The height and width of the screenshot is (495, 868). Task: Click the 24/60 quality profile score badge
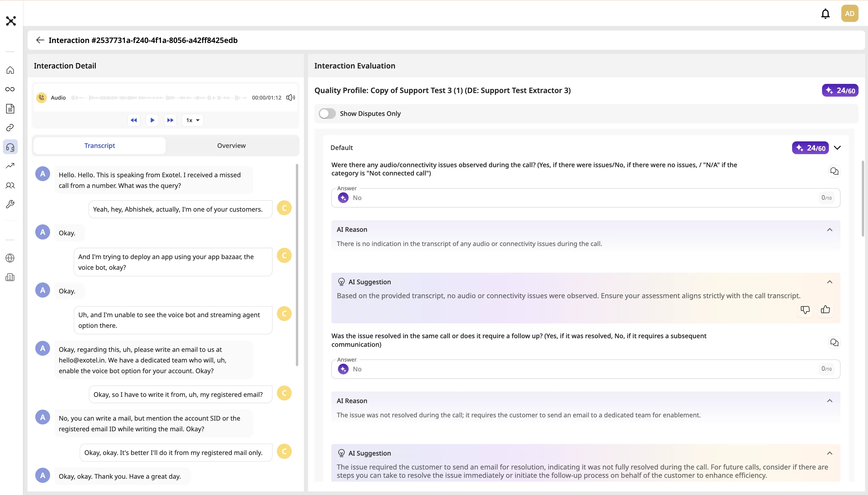point(840,90)
